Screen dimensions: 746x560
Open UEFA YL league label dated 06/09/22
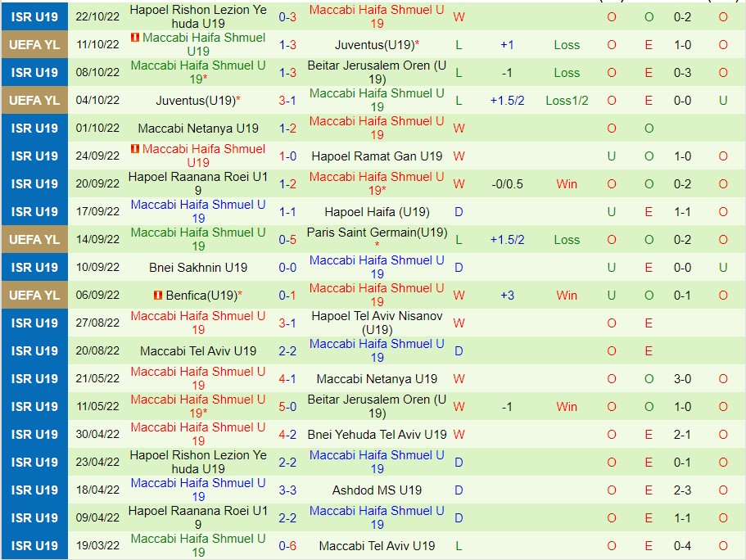[34, 296]
